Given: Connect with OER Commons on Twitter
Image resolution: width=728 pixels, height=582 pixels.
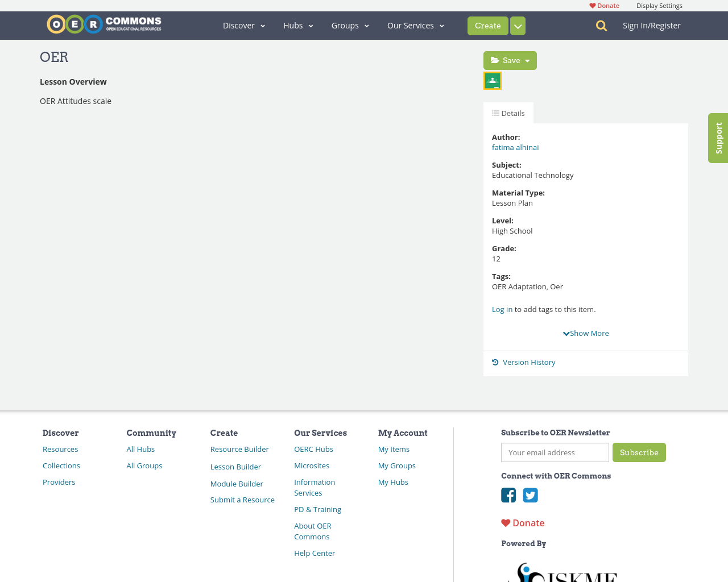Looking at the screenshot, I should pyautogui.click(x=531, y=495).
